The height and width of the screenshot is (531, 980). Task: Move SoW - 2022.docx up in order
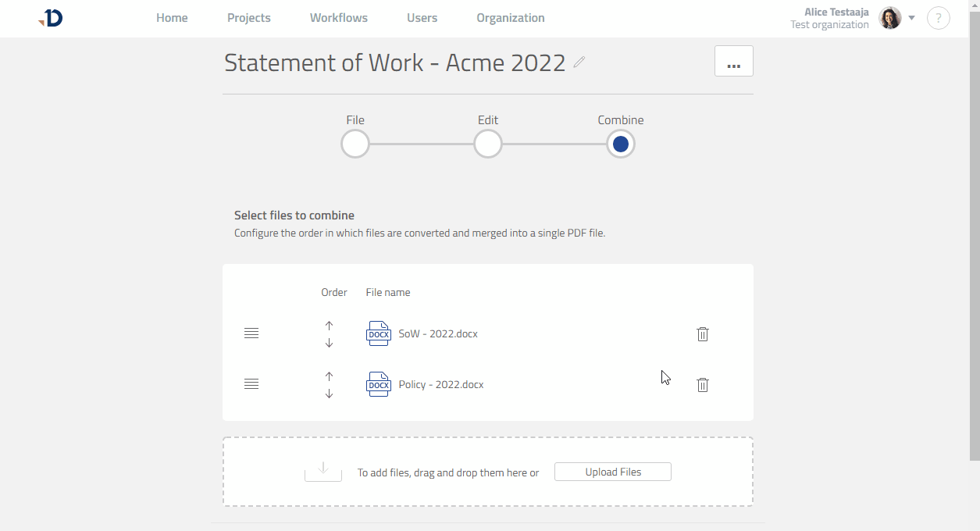click(x=329, y=326)
